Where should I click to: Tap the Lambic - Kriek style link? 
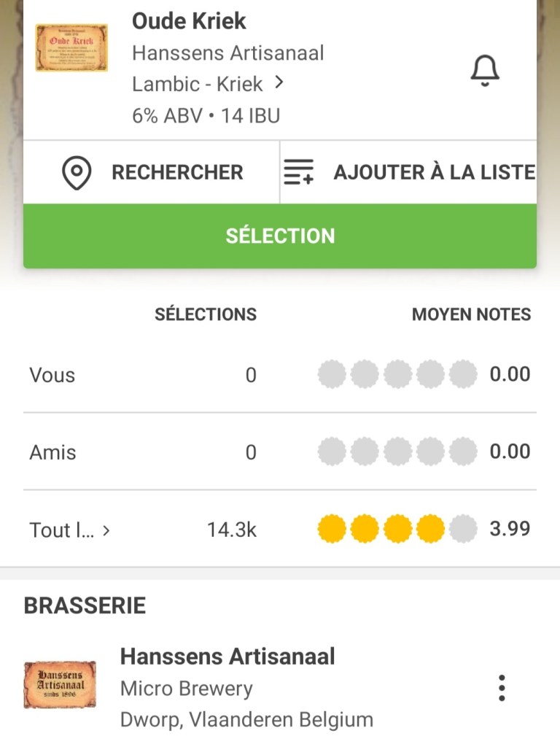pos(198,84)
